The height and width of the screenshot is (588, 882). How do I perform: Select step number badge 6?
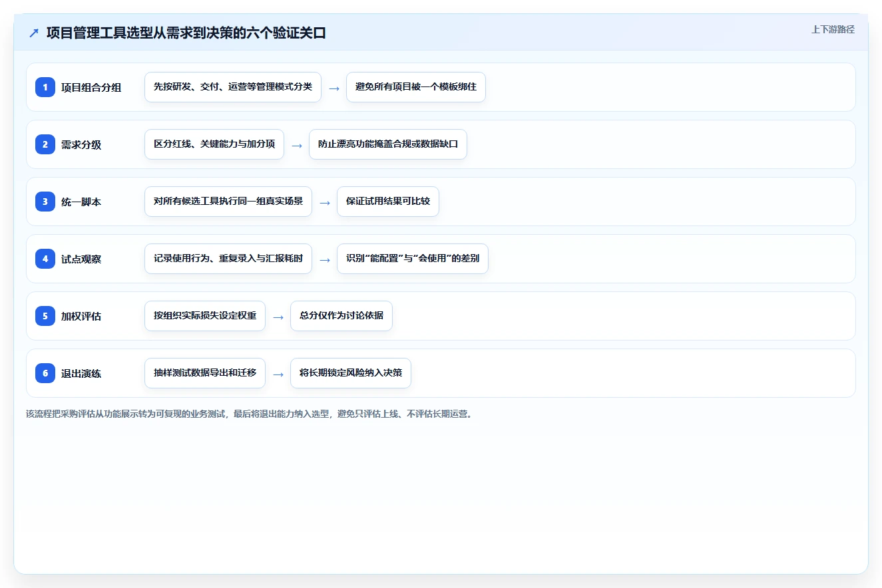pyautogui.click(x=45, y=373)
